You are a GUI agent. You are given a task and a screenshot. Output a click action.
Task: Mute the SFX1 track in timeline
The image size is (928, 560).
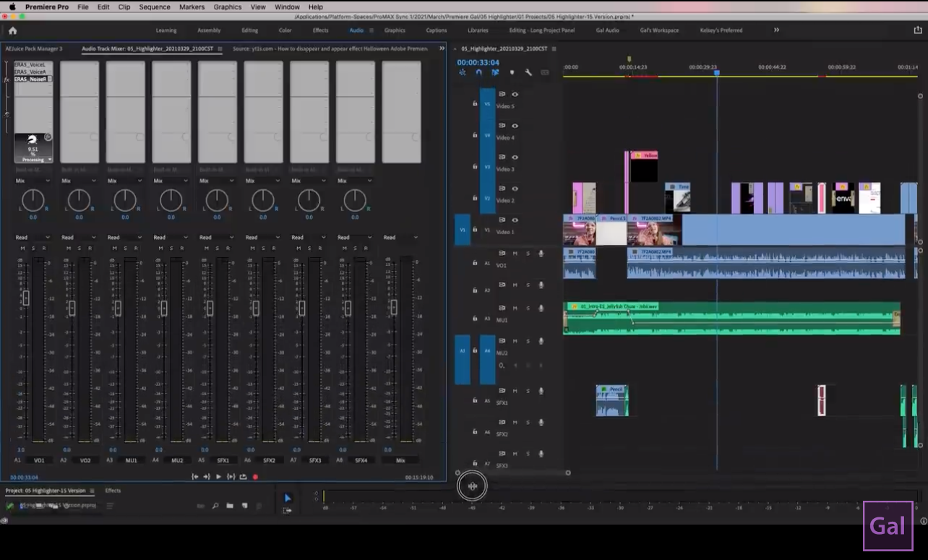point(515,391)
